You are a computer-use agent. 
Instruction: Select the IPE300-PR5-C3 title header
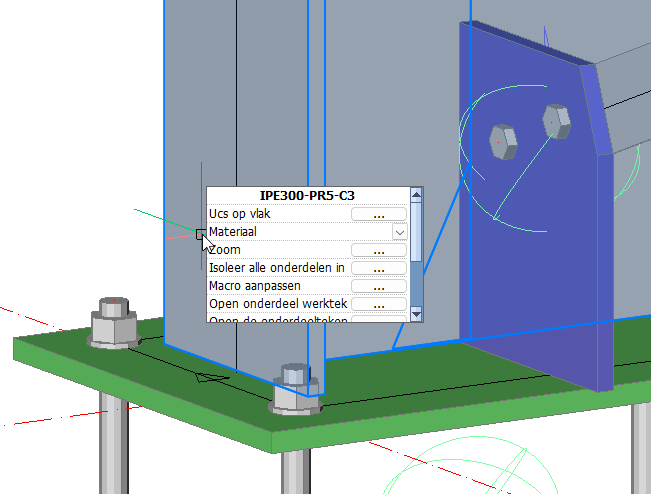tap(308, 196)
